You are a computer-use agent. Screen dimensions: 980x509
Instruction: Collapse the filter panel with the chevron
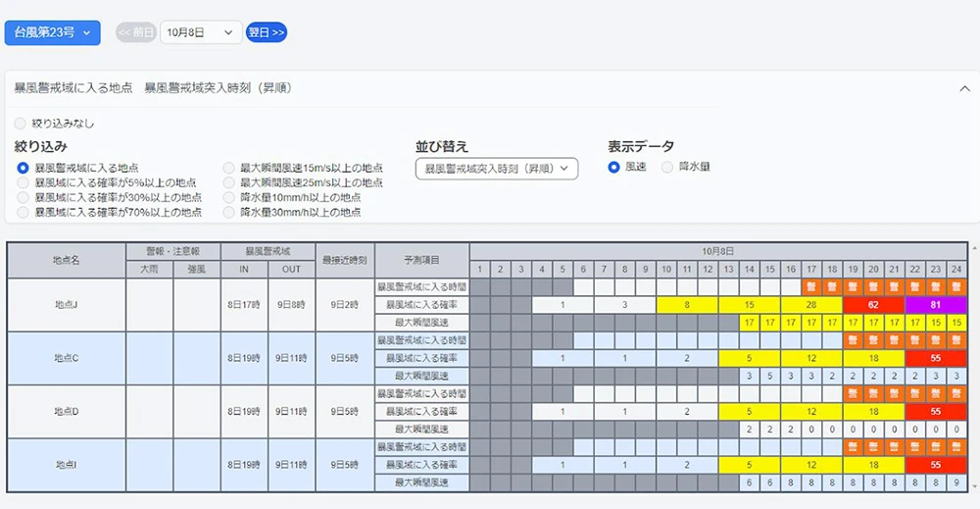click(963, 88)
